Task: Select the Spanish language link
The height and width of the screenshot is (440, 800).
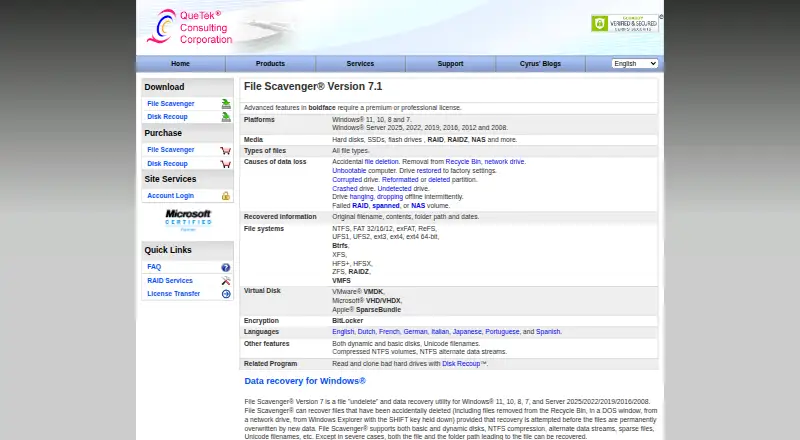Action: (548, 332)
